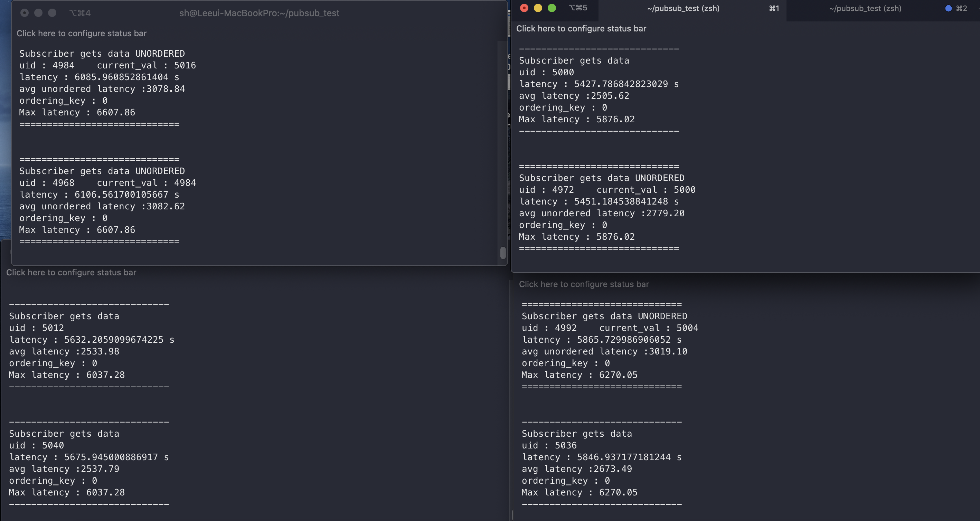Click the line 'avg unordered latency :3082.62'
Viewport: 980px width, 521px height.
102,207
